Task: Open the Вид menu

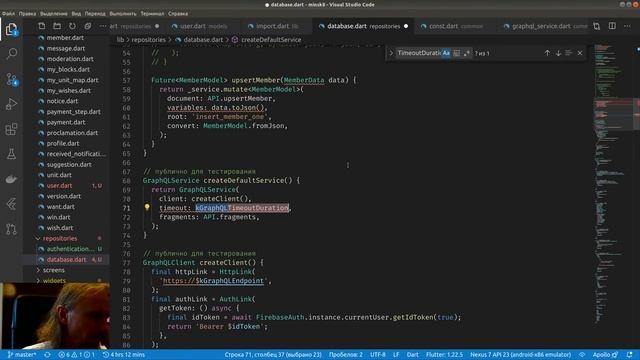Action: (x=76, y=13)
